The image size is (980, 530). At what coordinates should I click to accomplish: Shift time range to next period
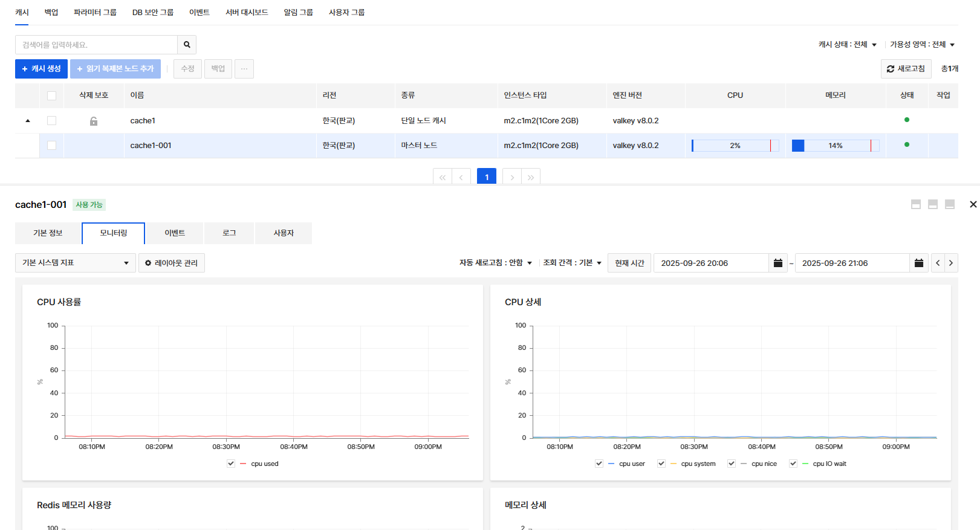pos(951,263)
